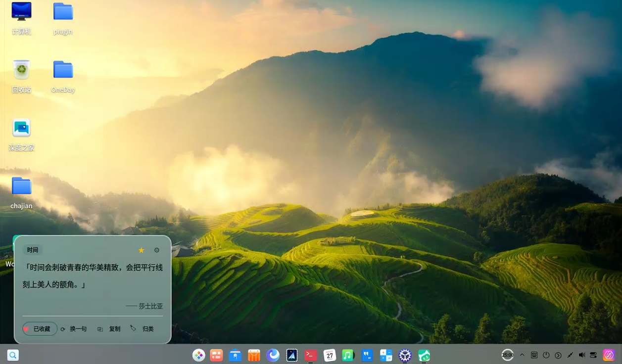The height and width of the screenshot is (364, 622).
Task: Click the taskbar search magnifier button
Action: click(x=13, y=355)
